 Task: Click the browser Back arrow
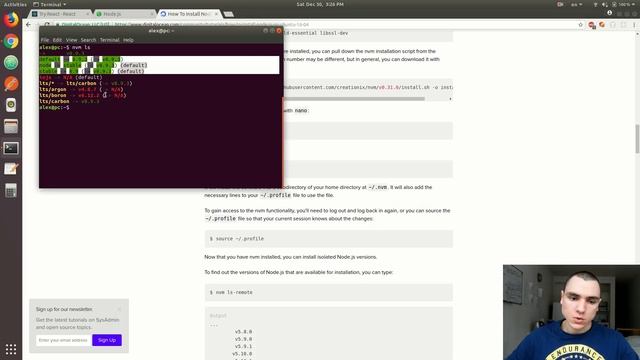pos(28,25)
